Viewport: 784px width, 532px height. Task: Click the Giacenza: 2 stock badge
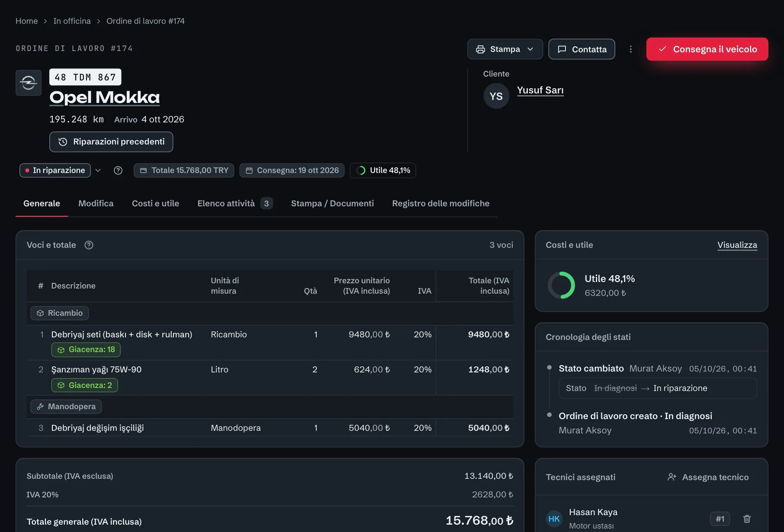[85, 385]
